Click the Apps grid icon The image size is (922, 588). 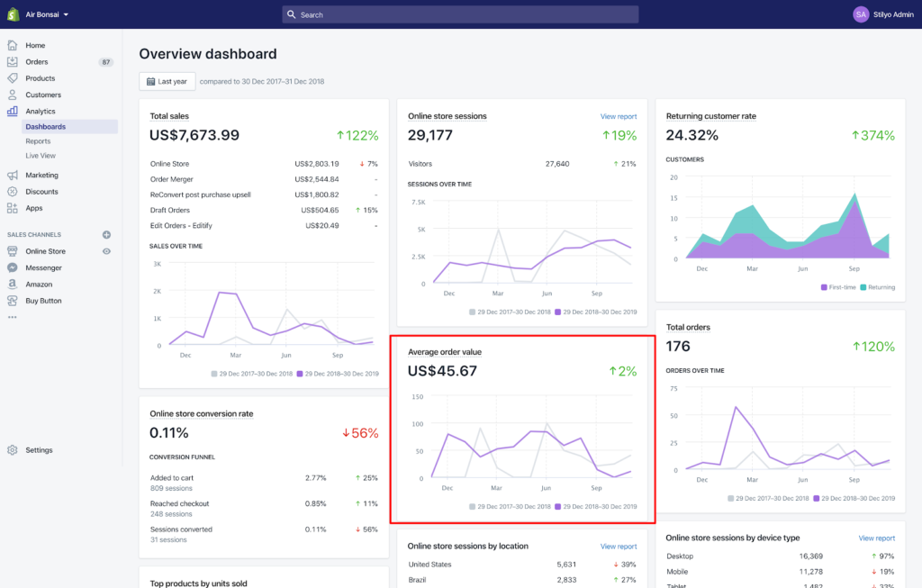tap(13, 208)
